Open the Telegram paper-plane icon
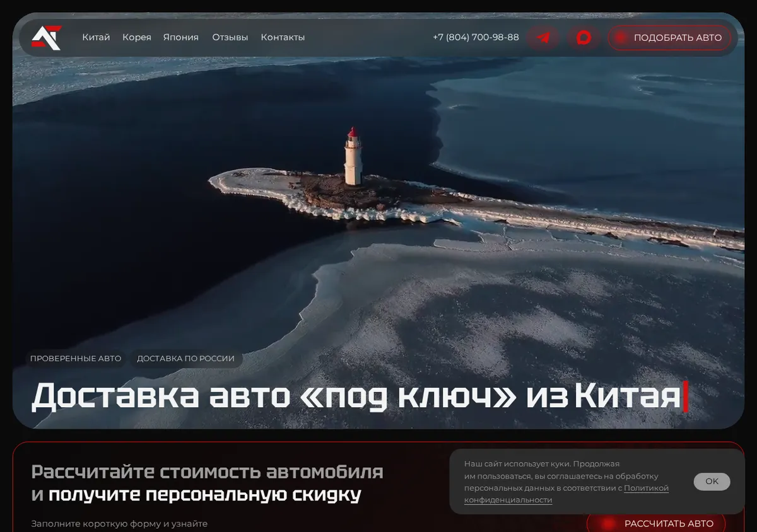This screenshot has height=532, width=757. click(543, 38)
